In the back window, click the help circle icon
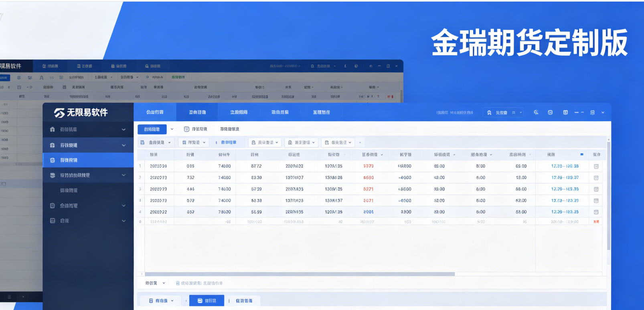This screenshot has height=310, width=644. 356,66
